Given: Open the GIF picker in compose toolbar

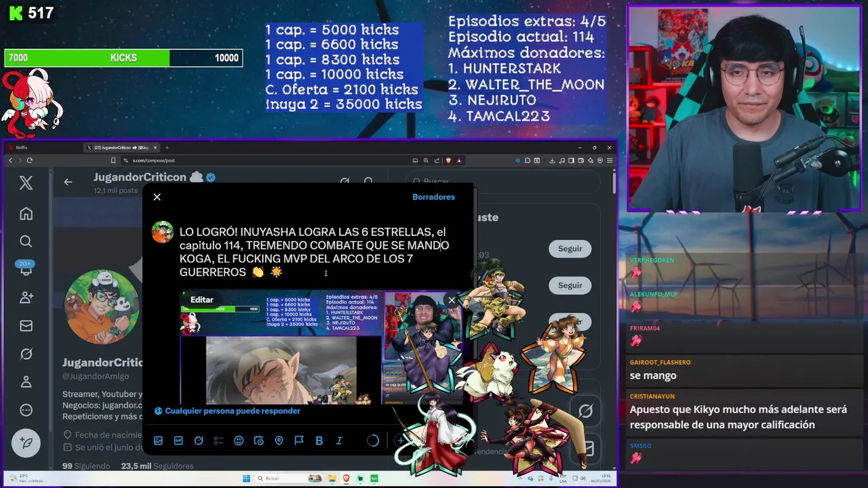Looking at the screenshot, I should [178, 441].
